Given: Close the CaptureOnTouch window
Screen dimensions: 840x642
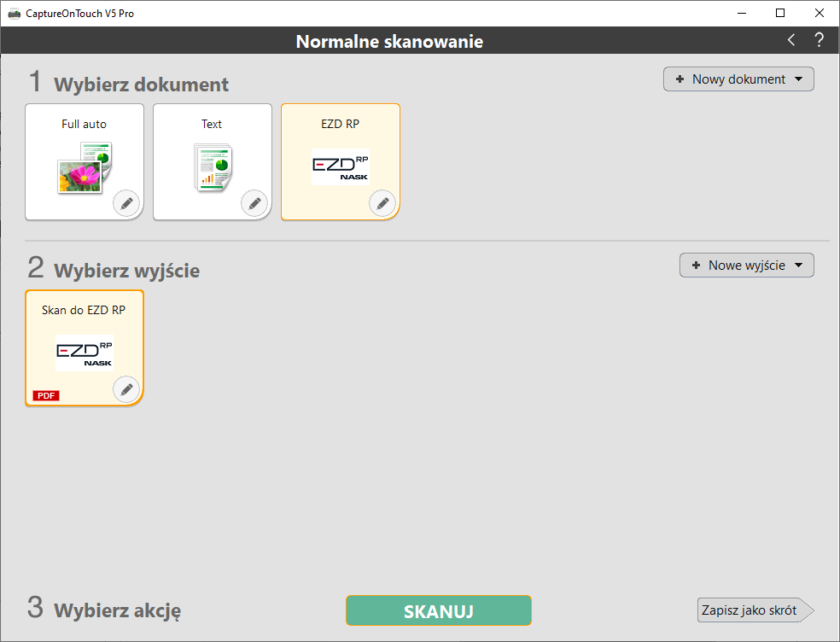Looking at the screenshot, I should tap(819, 13).
